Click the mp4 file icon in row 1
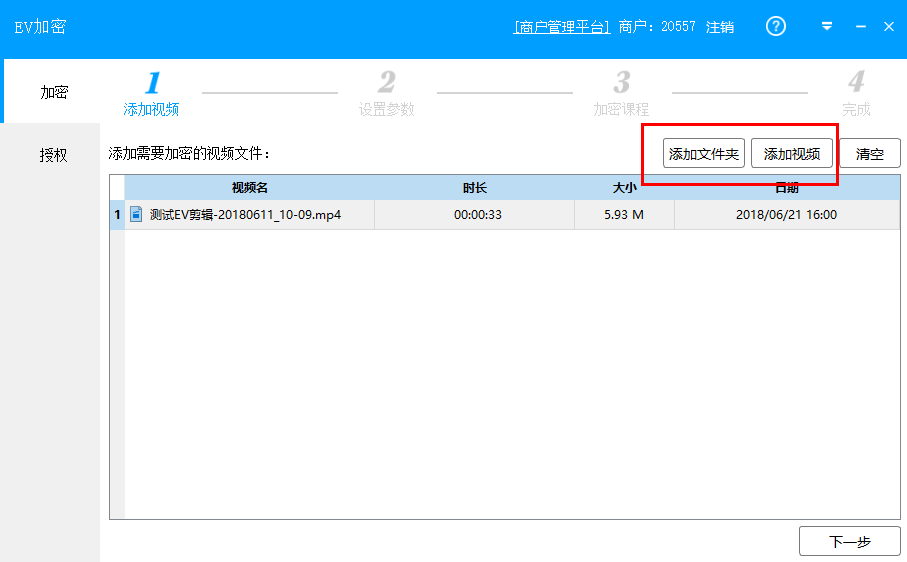 (x=137, y=214)
